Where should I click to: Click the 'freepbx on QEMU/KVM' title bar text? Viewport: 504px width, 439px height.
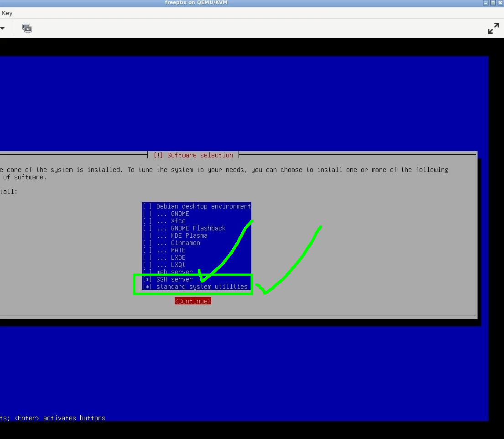click(196, 3)
